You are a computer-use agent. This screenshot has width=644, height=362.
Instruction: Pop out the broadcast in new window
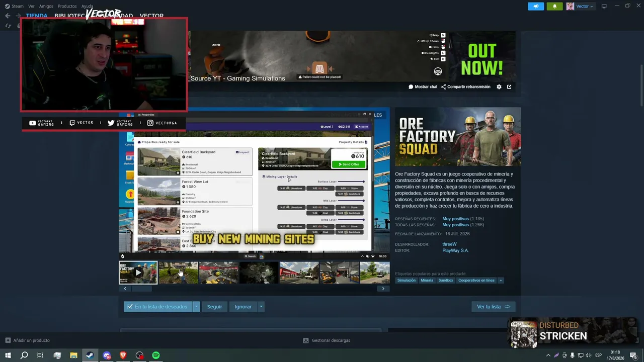(x=509, y=87)
